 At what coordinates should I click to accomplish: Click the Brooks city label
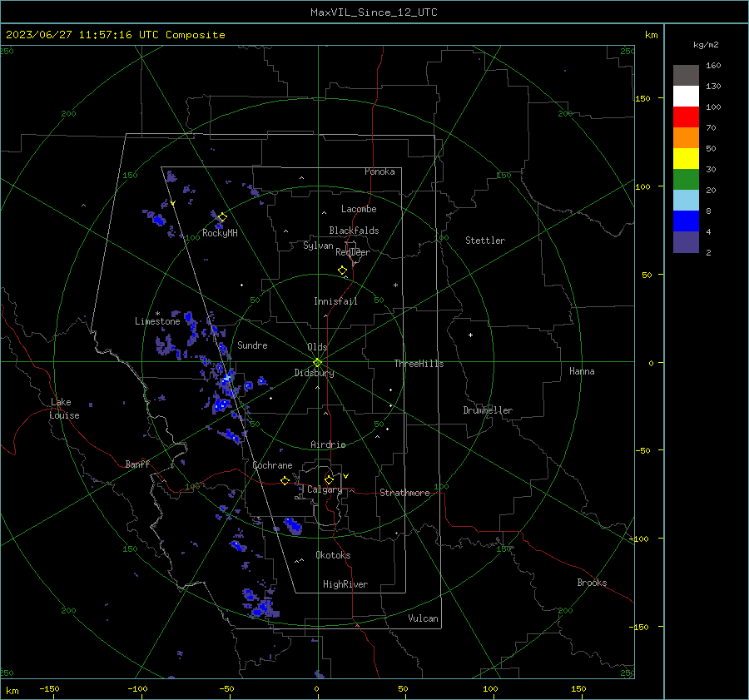[x=592, y=583]
